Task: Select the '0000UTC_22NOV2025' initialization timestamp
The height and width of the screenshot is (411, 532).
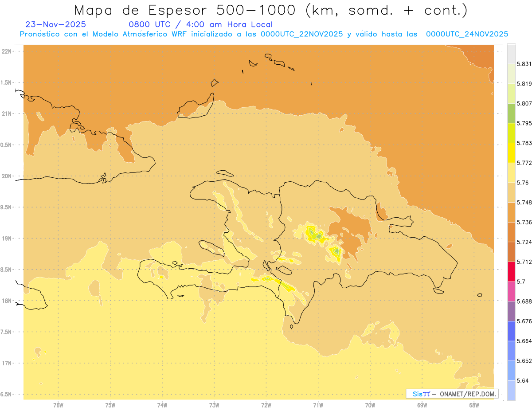Action: click(302, 34)
